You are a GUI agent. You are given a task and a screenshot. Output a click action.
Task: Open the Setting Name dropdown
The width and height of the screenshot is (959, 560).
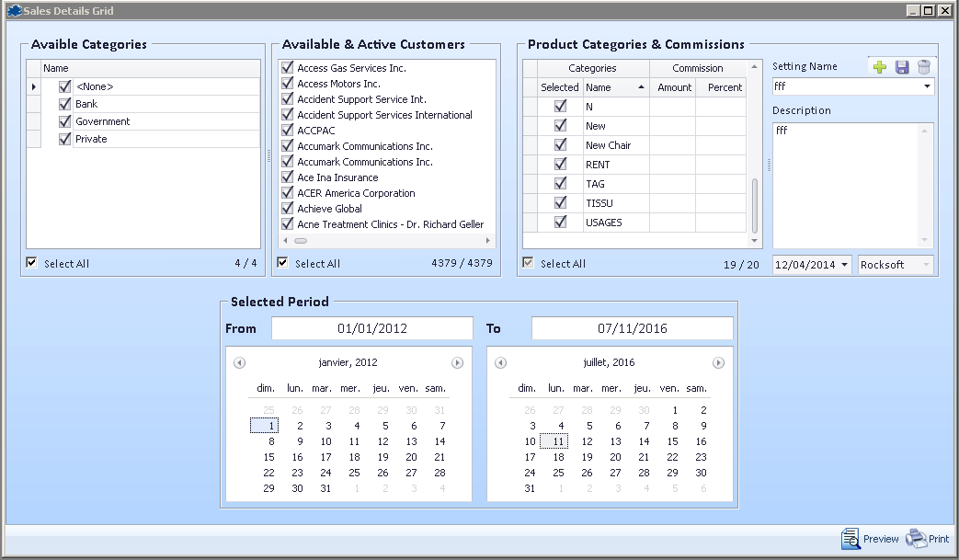point(926,86)
